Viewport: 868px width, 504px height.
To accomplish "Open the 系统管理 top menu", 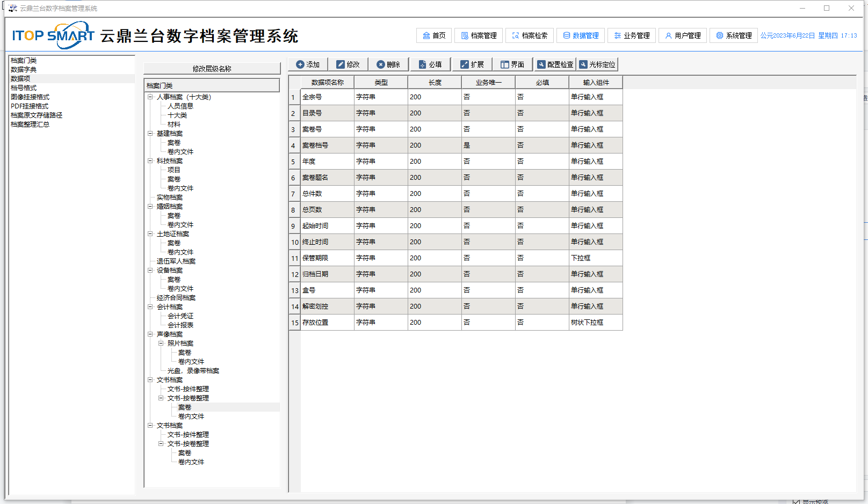I will pos(734,35).
